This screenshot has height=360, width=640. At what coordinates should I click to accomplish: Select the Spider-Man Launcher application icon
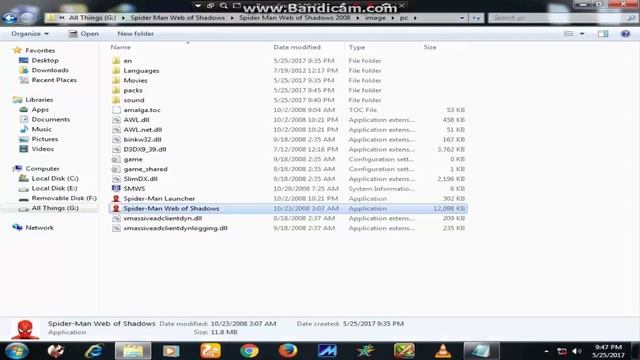(116, 198)
